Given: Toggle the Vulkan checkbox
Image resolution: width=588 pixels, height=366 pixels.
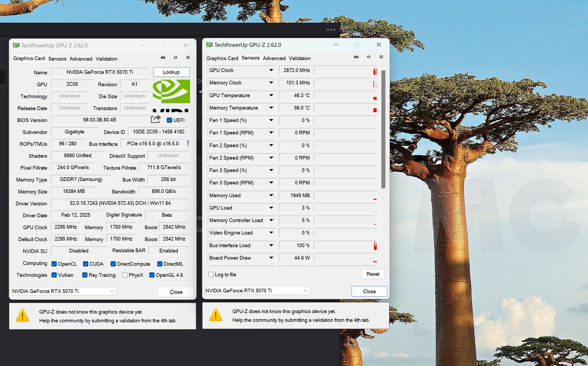Looking at the screenshot, I should (54, 275).
